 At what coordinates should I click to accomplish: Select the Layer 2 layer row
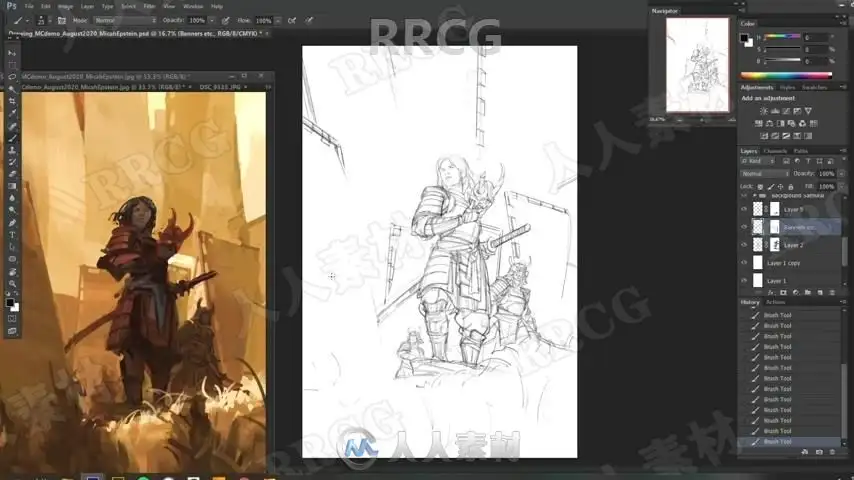click(790, 245)
